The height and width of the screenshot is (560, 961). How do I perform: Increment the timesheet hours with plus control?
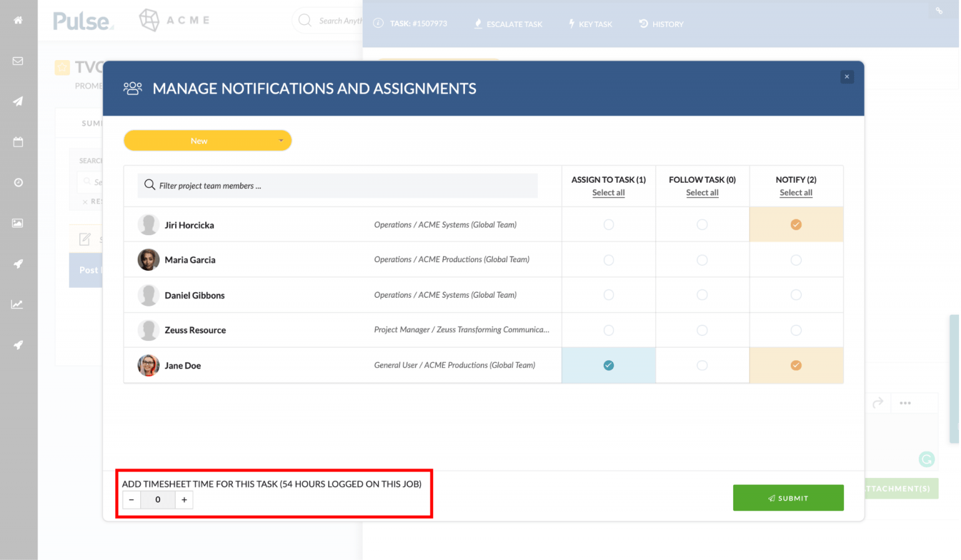point(183,499)
